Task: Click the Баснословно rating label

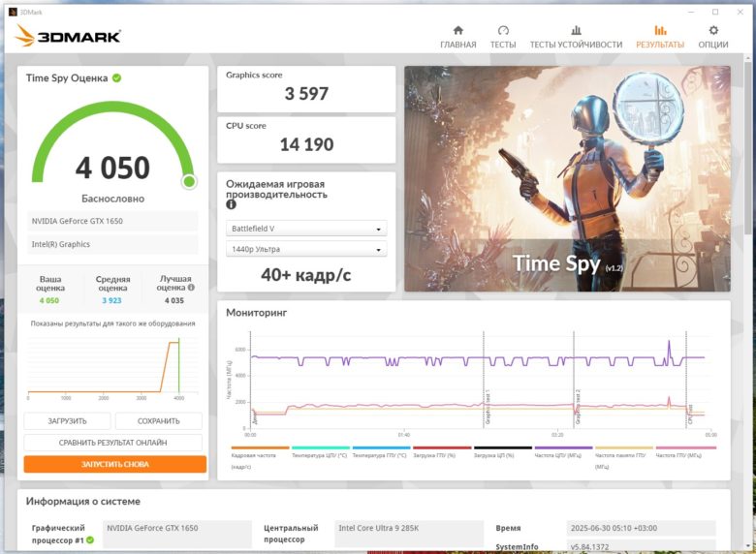Action: 112,199
